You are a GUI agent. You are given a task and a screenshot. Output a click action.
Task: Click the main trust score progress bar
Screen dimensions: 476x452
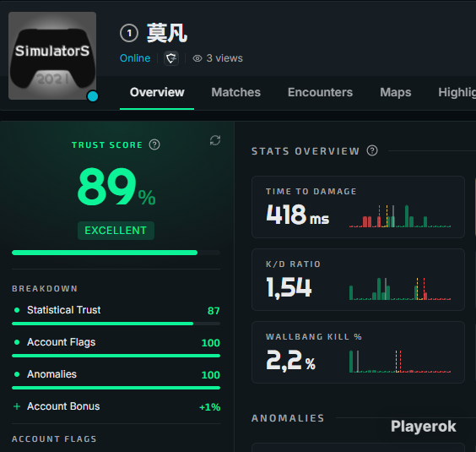(x=116, y=253)
